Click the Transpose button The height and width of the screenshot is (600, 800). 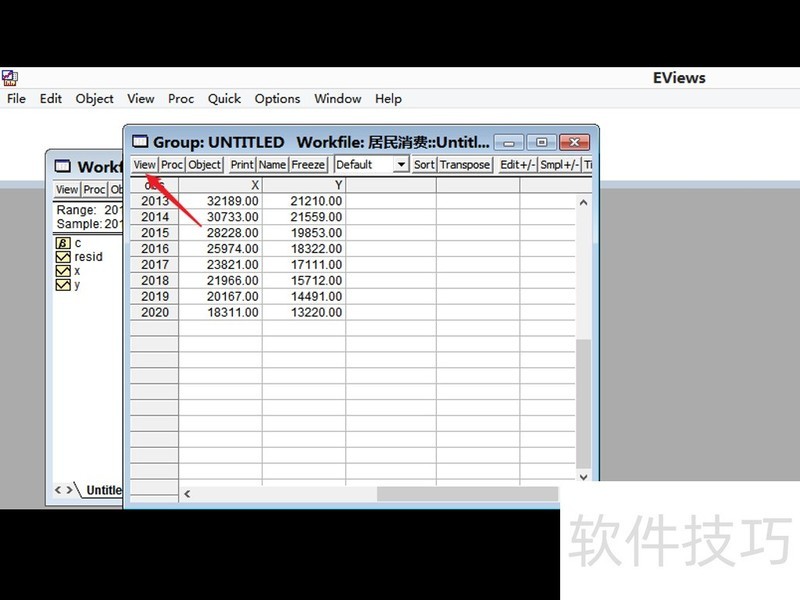tap(464, 165)
